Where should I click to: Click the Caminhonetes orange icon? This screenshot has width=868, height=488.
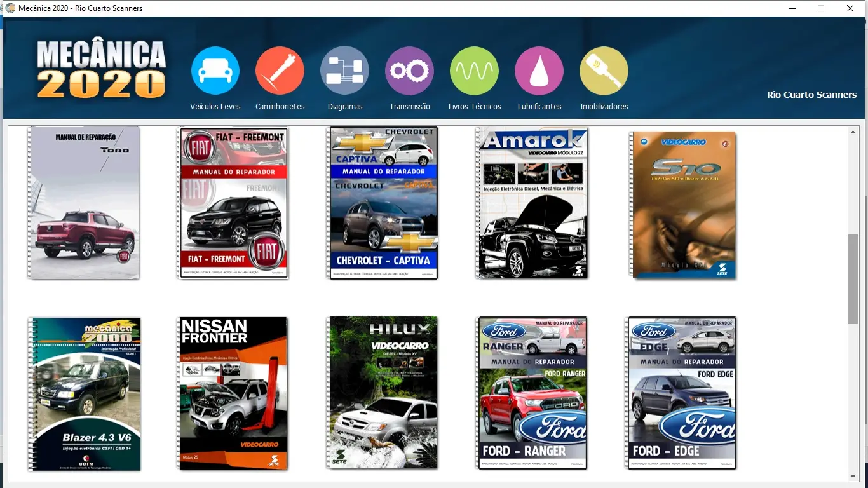point(280,71)
